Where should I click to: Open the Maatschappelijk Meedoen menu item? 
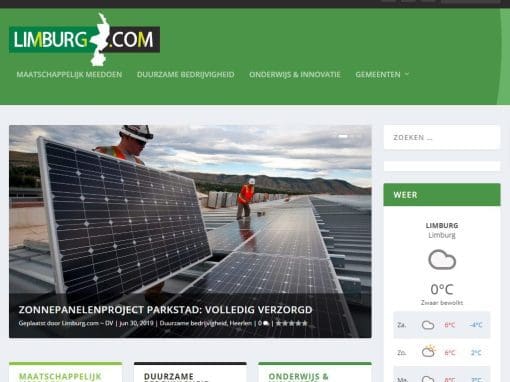pos(69,75)
